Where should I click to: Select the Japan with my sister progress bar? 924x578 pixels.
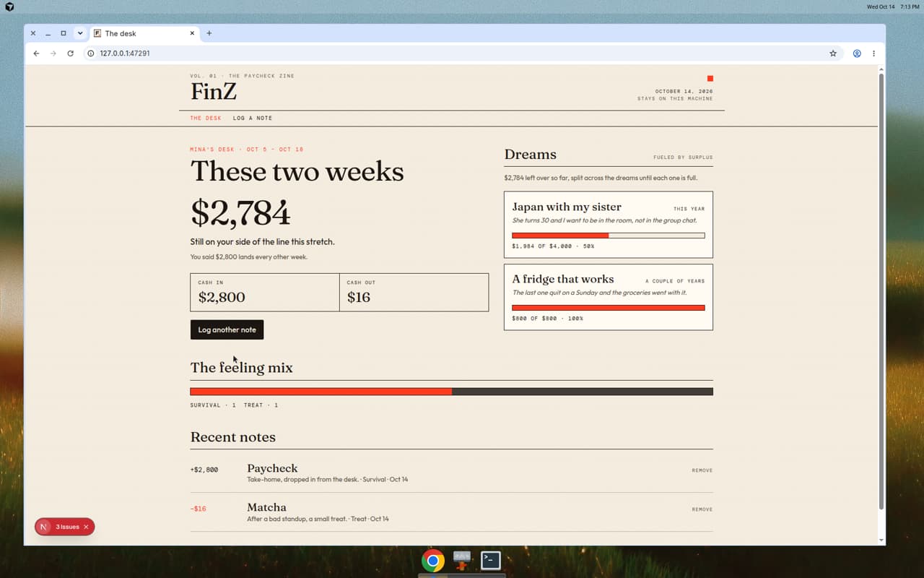pos(609,236)
